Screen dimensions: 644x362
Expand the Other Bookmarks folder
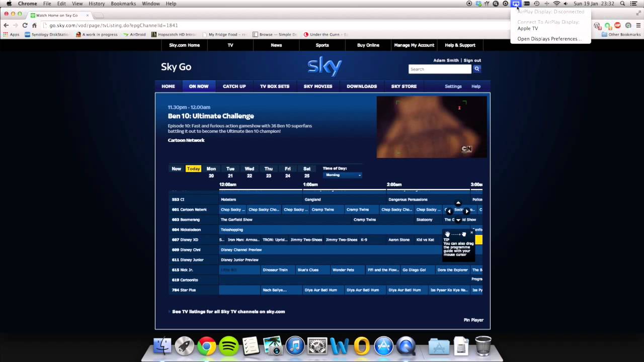click(x=621, y=35)
